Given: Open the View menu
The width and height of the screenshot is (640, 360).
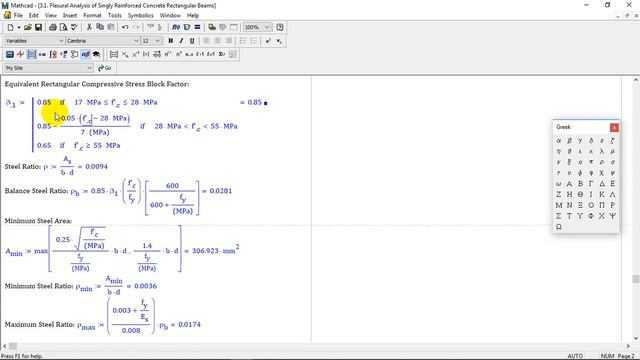Looking at the screenshot, I should tap(51, 16).
